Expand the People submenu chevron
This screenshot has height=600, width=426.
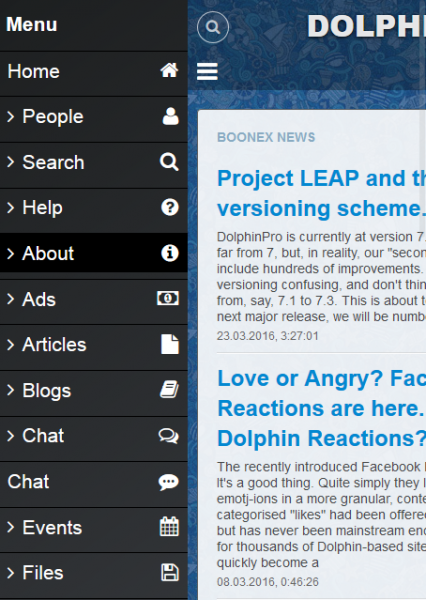[10, 116]
